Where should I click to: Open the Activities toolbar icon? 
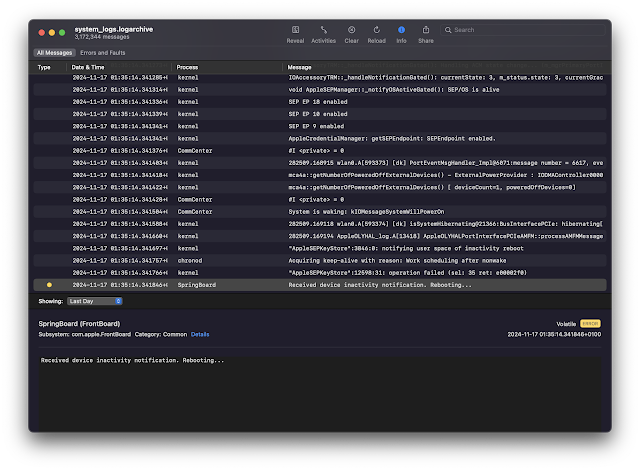(323, 30)
